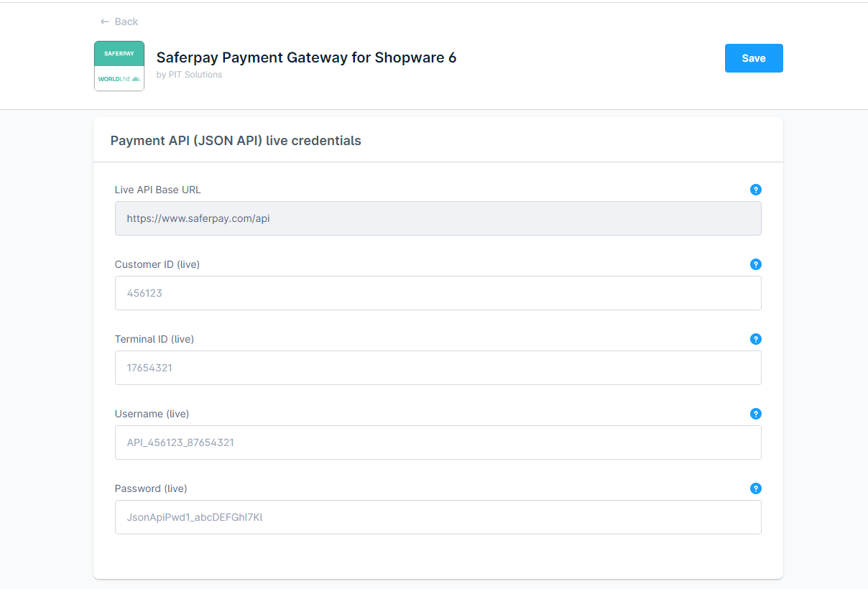The height and width of the screenshot is (589, 868).
Task: Click the Username (live) help icon
Action: point(755,414)
